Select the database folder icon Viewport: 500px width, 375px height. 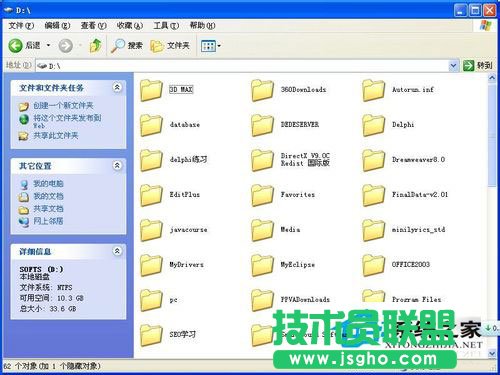151,125
